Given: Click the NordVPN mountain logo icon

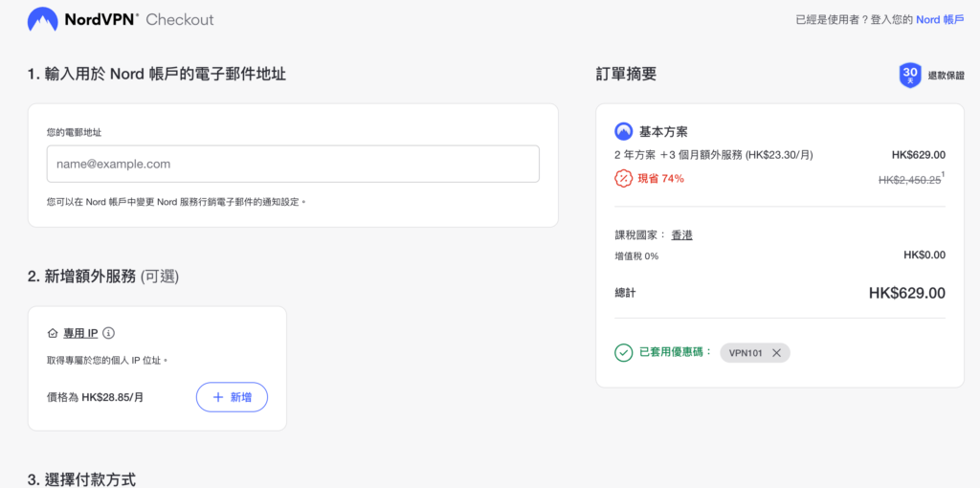Looking at the screenshot, I should point(42,19).
